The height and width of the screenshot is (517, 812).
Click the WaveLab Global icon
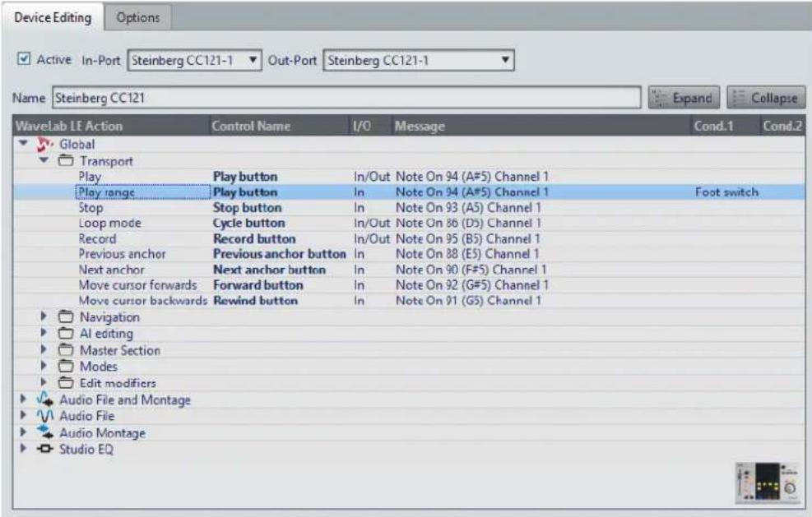(x=44, y=144)
